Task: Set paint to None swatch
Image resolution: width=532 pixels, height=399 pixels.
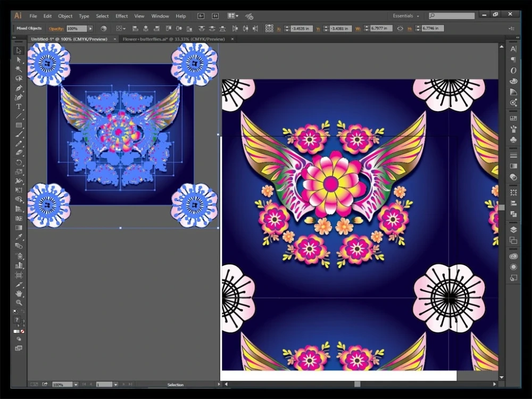Action: click(x=22, y=331)
